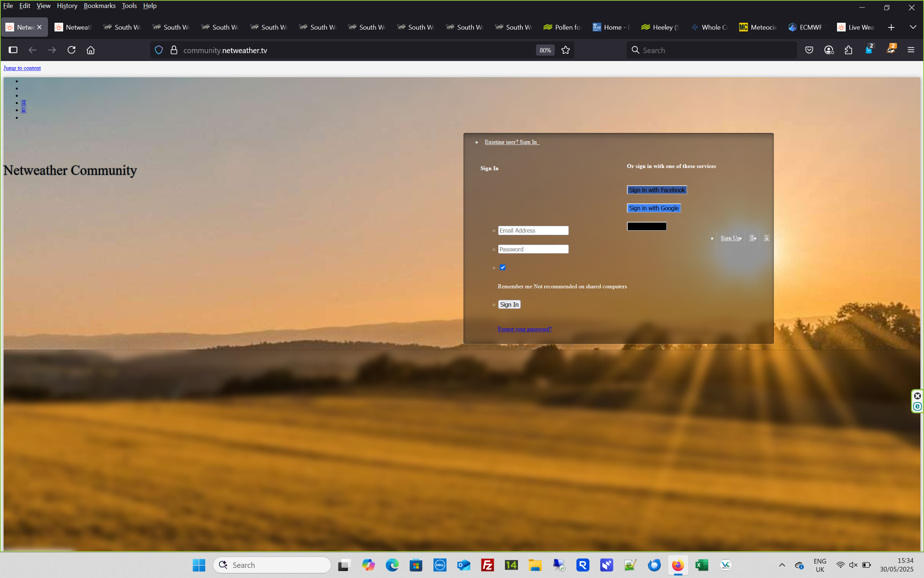Screen dimensions: 924x578
Task: Open the Bookmarks menu
Action: (x=99, y=6)
